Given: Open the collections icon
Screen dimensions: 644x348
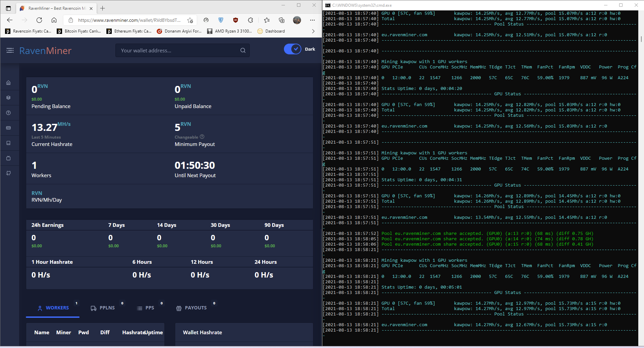Looking at the screenshot, I should click(282, 20).
